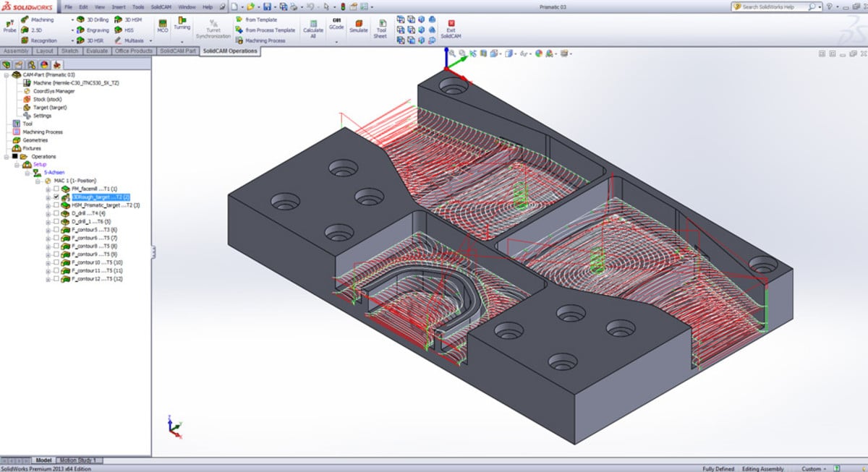This screenshot has width=868, height=472.
Task: Open the SolidCAM menu
Action: pos(161,7)
